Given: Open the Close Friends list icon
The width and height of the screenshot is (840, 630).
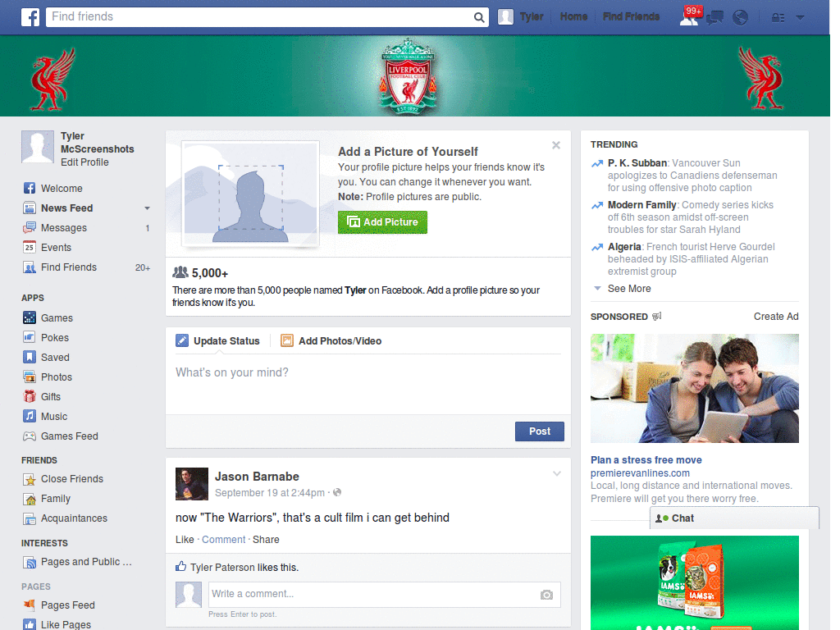Looking at the screenshot, I should pos(30,479).
